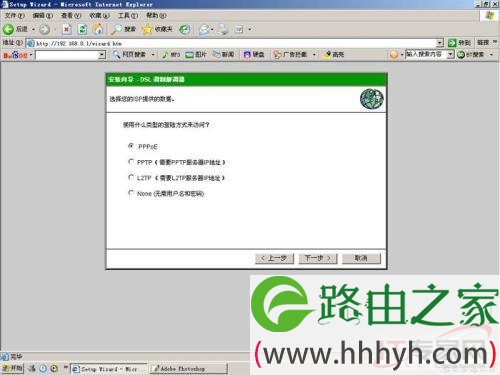Click the green Go button icon
500x375 pixels.
click(x=452, y=43)
